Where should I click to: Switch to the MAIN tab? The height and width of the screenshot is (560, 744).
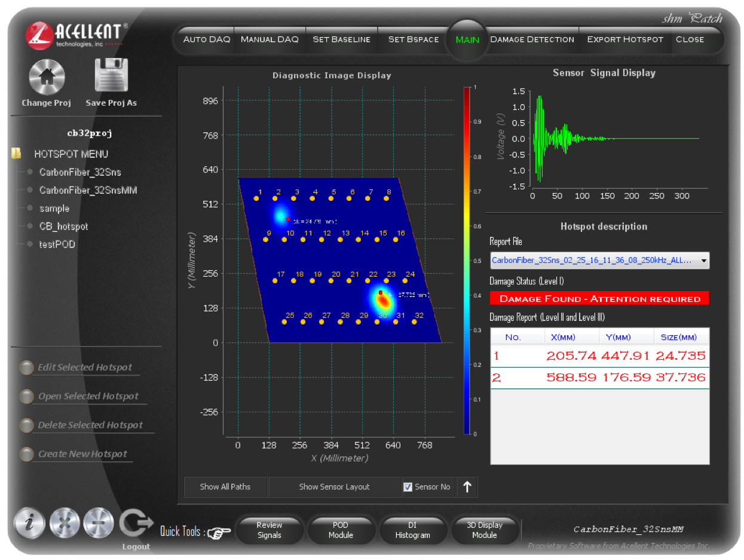(467, 39)
